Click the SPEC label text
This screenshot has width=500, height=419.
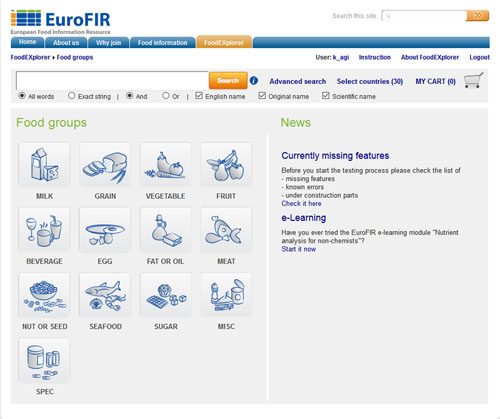click(45, 391)
